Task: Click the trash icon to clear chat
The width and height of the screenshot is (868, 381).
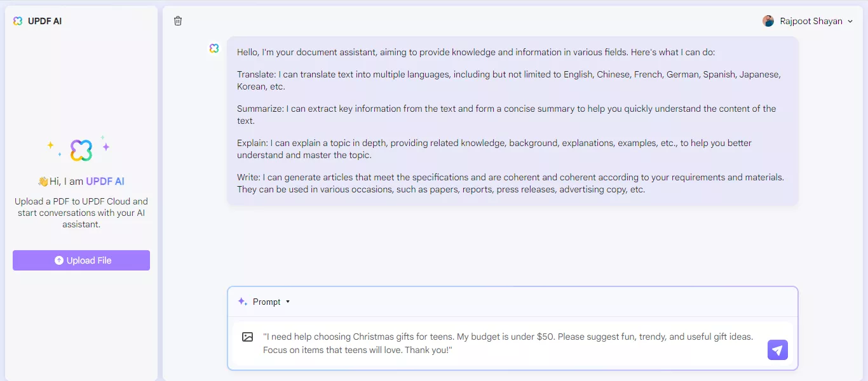Action: point(178,21)
